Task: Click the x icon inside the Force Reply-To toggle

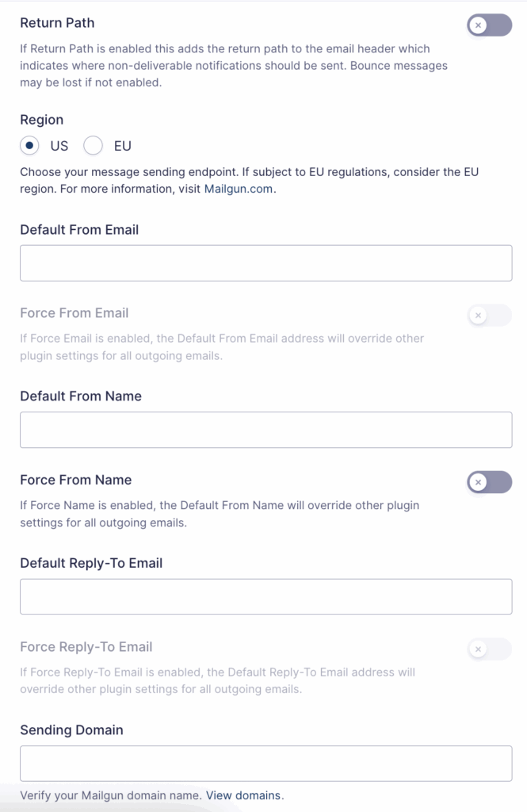Action: (x=478, y=649)
